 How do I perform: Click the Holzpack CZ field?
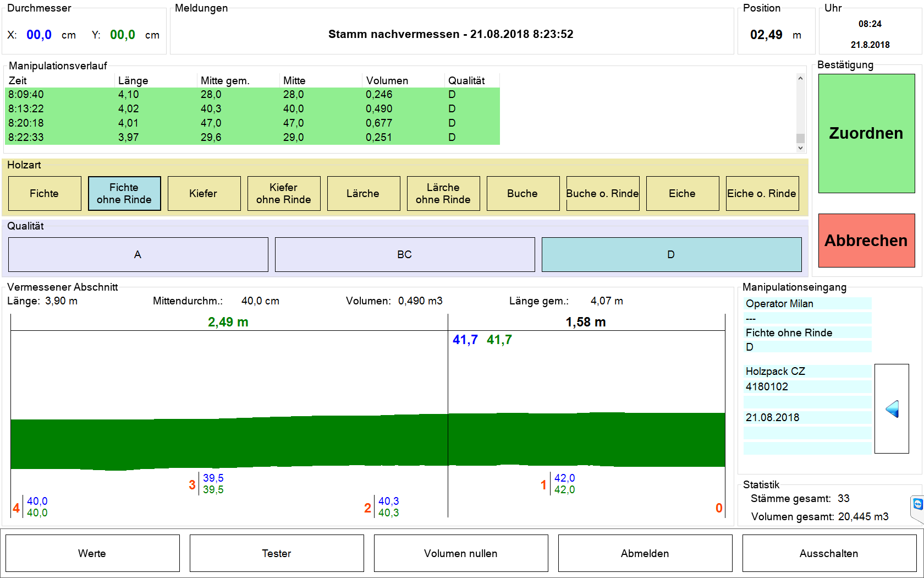[807, 371]
